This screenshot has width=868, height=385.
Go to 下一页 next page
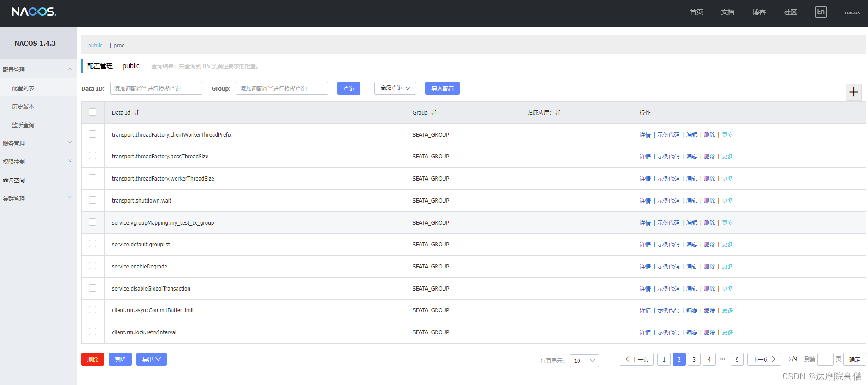(x=764, y=359)
